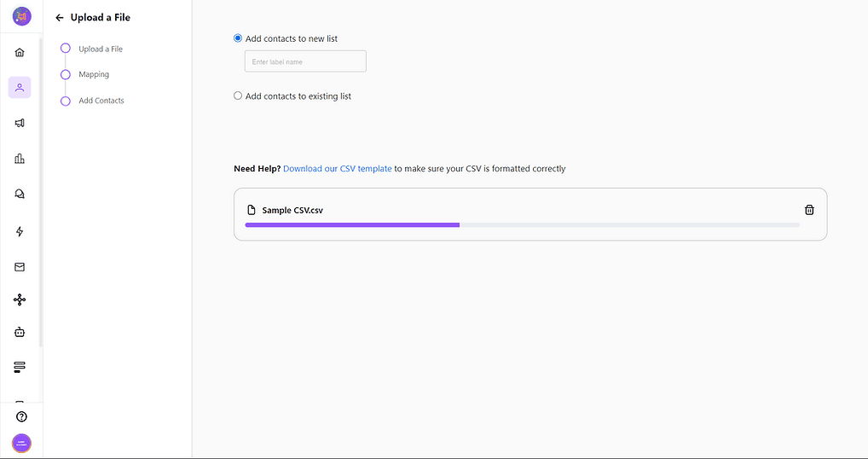Focus the Enter label name field

tap(305, 61)
